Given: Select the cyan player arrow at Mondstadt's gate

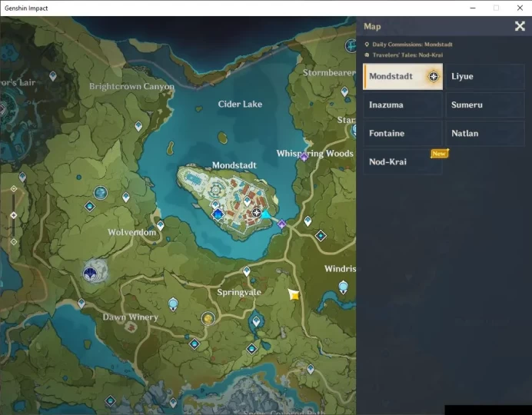Looking at the screenshot, I should pyautogui.click(x=266, y=214).
